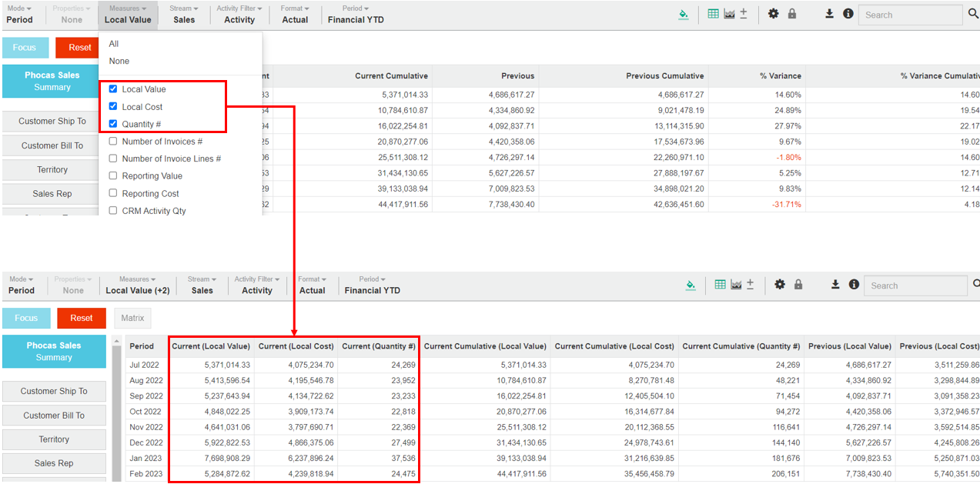Expand the Period dropdown in the upper toolbar
The height and width of the screenshot is (484, 980).
[x=356, y=15]
